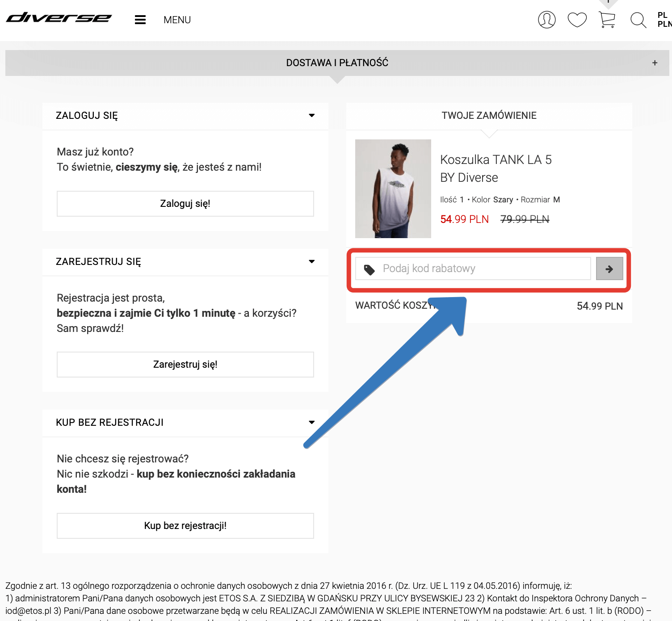
Task: Open the hamburger menu icon
Action: (140, 20)
